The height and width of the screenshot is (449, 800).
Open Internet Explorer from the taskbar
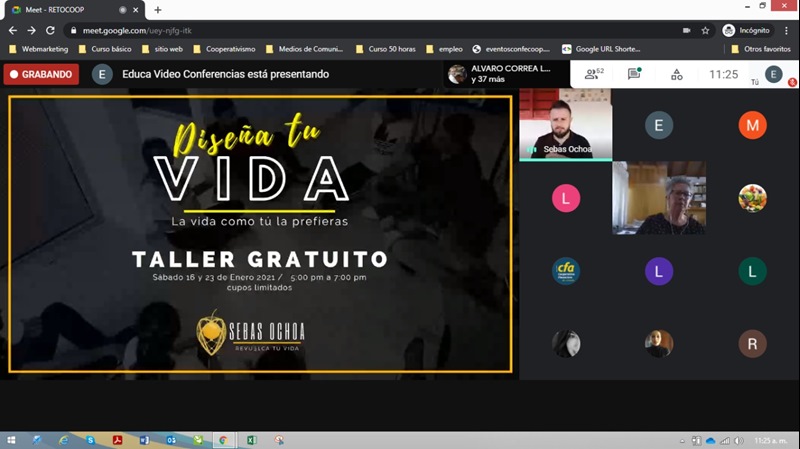coord(63,440)
